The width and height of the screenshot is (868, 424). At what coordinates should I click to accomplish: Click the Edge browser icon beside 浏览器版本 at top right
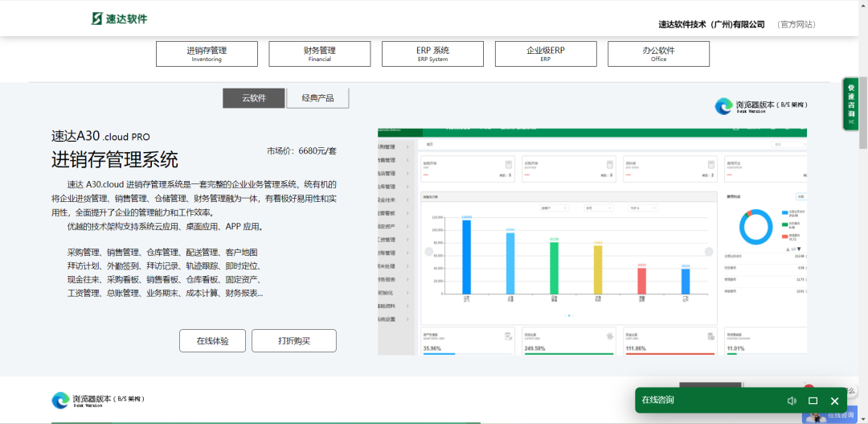pos(723,106)
